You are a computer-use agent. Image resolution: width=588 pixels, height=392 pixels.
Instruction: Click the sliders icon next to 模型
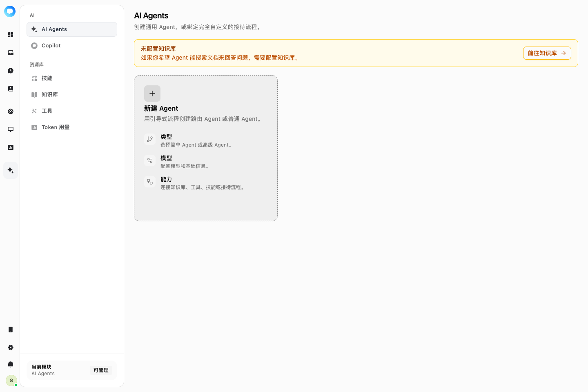click(x=150, y=160)
